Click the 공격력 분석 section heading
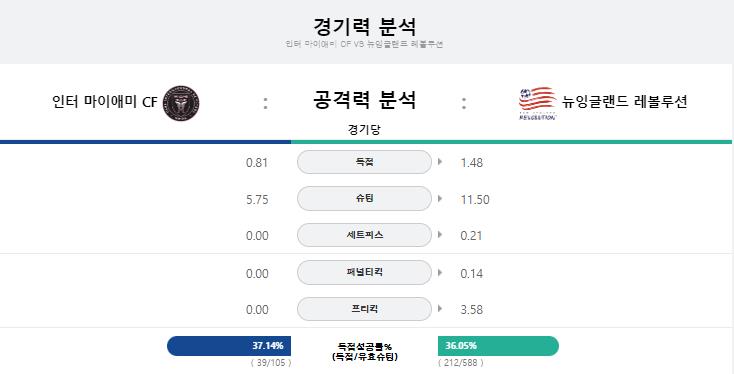The width and height of the screenshot is (734, 374). tap(364, 100)
